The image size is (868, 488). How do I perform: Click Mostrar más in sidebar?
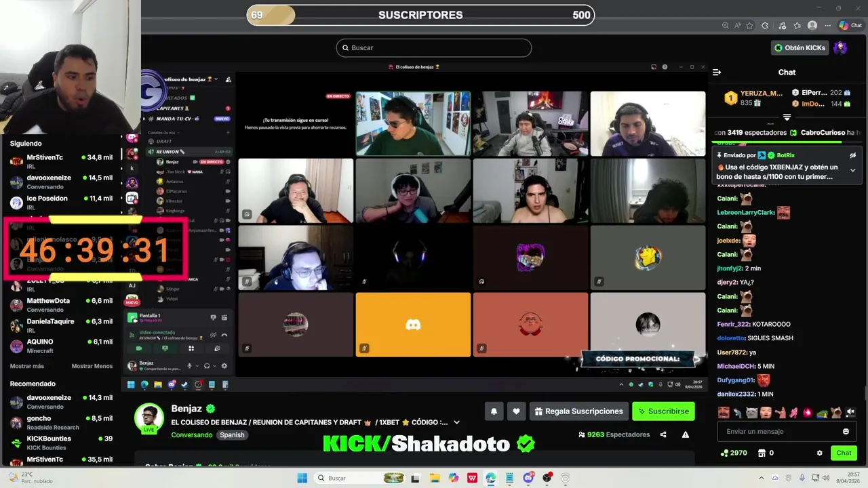(27, 366)
